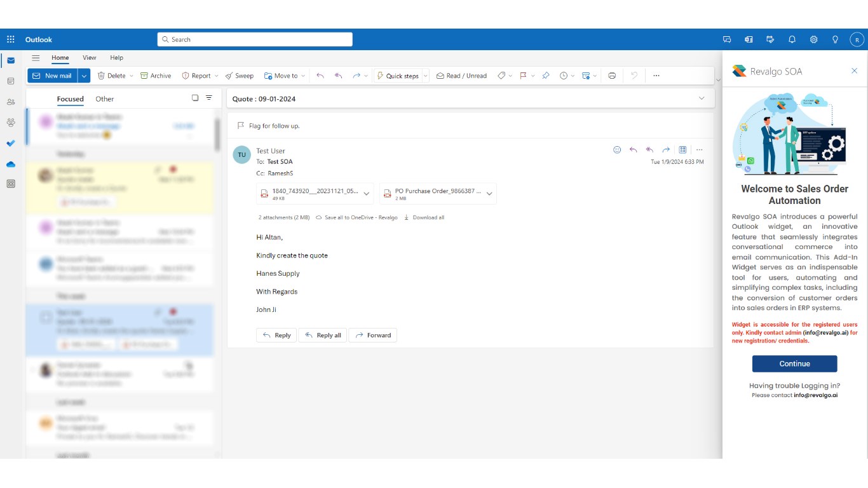Open ribbon more options ellipsis

pos(656,76)
